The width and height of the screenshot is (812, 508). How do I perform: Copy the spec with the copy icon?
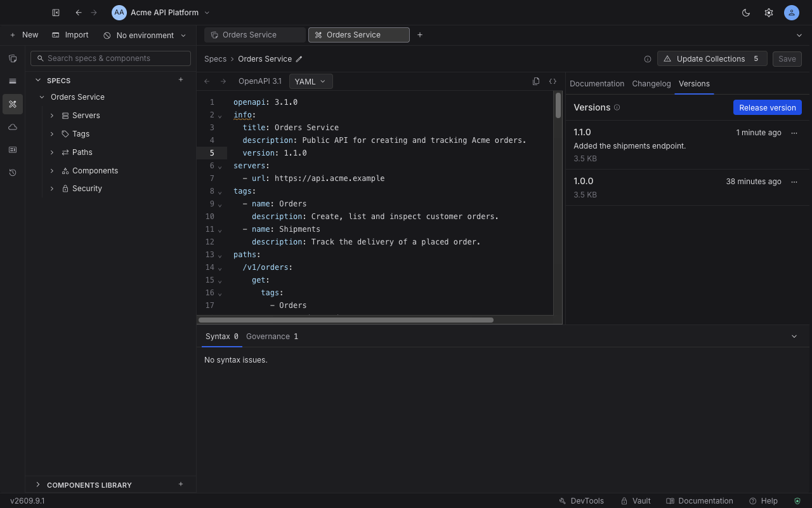coord(536,81)
